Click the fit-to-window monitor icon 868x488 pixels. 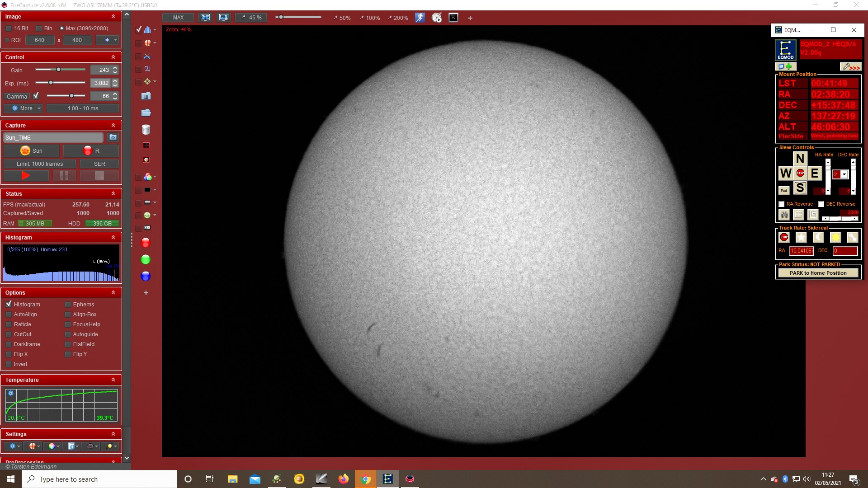click(x=205, y=18)
